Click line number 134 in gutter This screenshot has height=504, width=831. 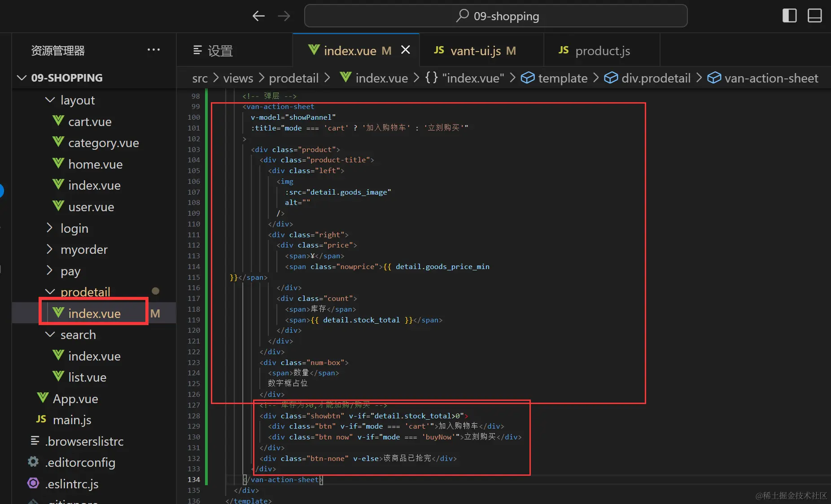(194, 480)
